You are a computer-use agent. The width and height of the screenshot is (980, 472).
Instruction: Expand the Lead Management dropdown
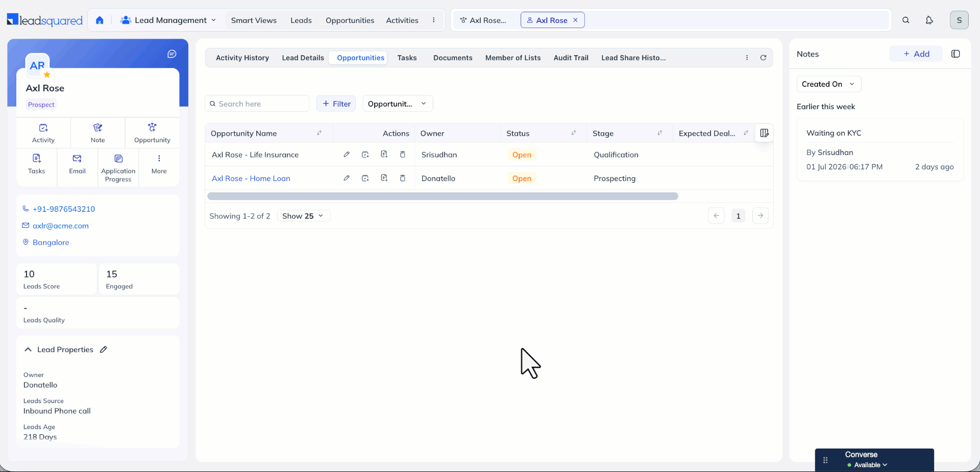168,20
